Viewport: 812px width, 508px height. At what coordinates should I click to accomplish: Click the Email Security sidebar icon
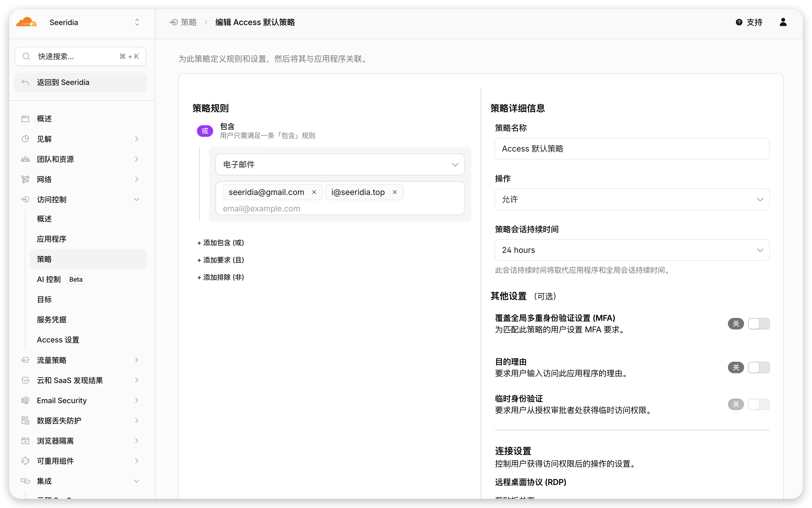click(25, 400)
